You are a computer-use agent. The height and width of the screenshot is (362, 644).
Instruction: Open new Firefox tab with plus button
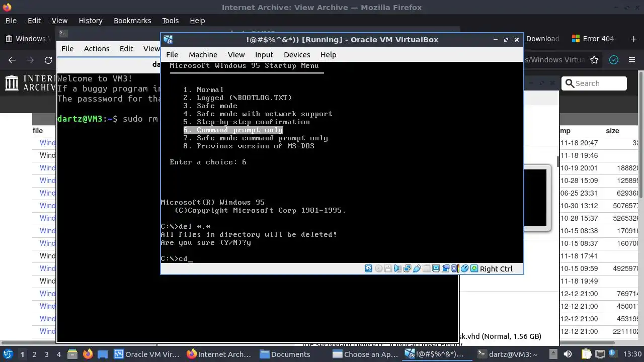pyautogui.click(x=633, y=39)
